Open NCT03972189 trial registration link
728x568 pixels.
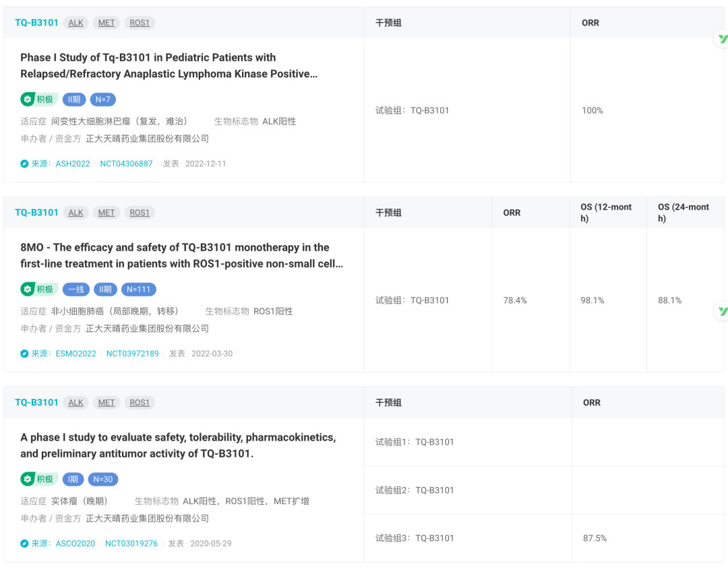[x=133, y=354]
